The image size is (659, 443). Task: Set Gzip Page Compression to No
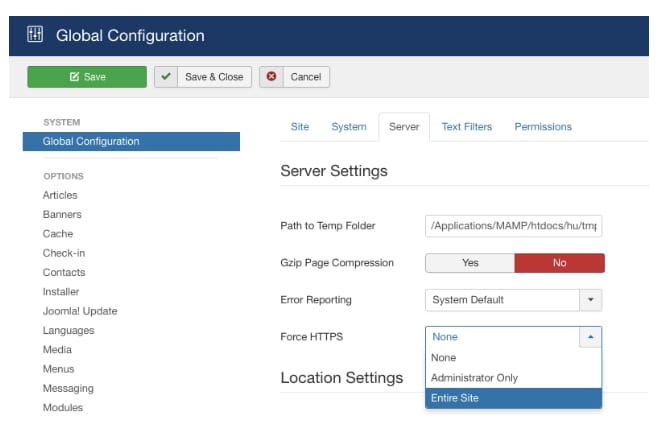[559, 263]
